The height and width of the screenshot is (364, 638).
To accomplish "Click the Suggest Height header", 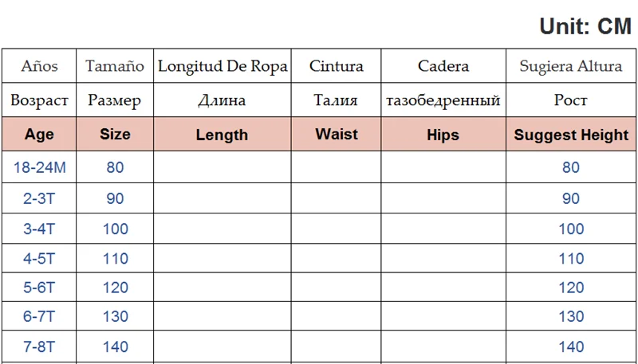I will point(571,135).
